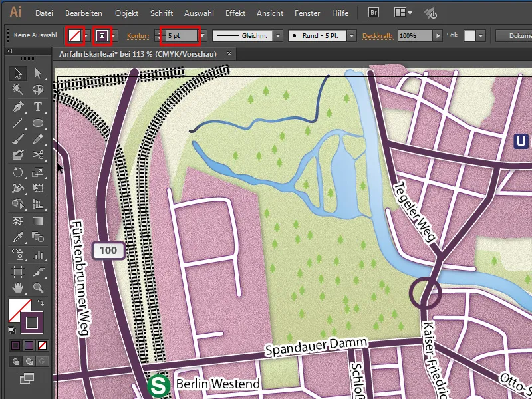Open the Datei menu

[44, 13]
